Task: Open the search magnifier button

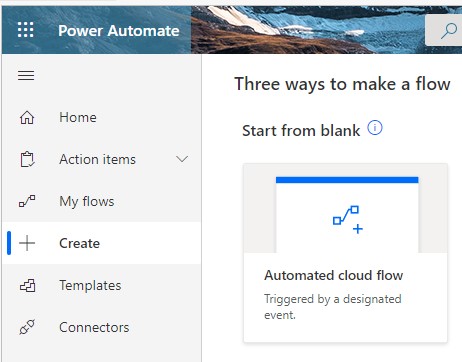Action: point(448,31)
